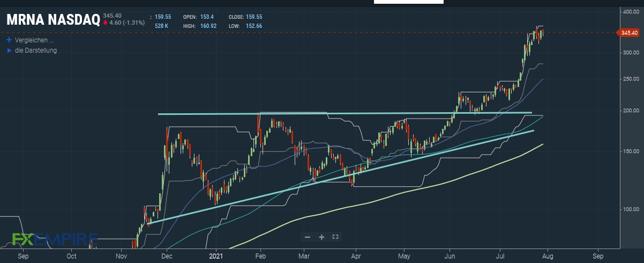
Task: Click the volume value 528 K
Action: (162, 26)
